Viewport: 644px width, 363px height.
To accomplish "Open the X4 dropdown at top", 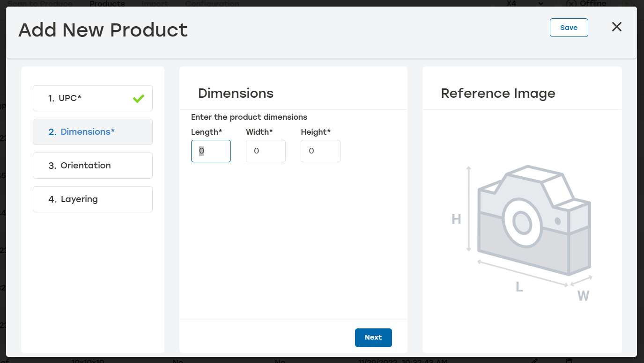I will point(520,4).
